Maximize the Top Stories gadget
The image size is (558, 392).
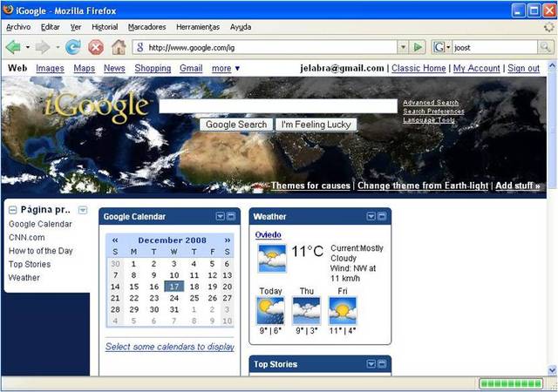(x=382, y=364)
